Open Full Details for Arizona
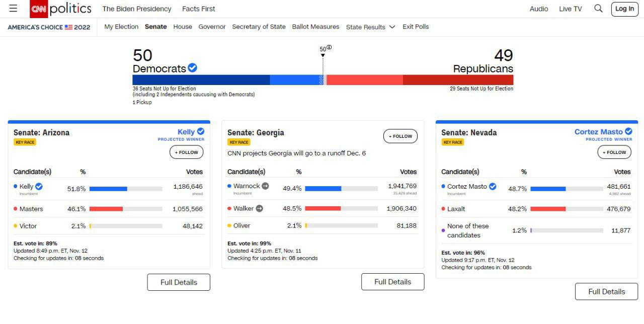644x324 pixels. click(179, 282)
